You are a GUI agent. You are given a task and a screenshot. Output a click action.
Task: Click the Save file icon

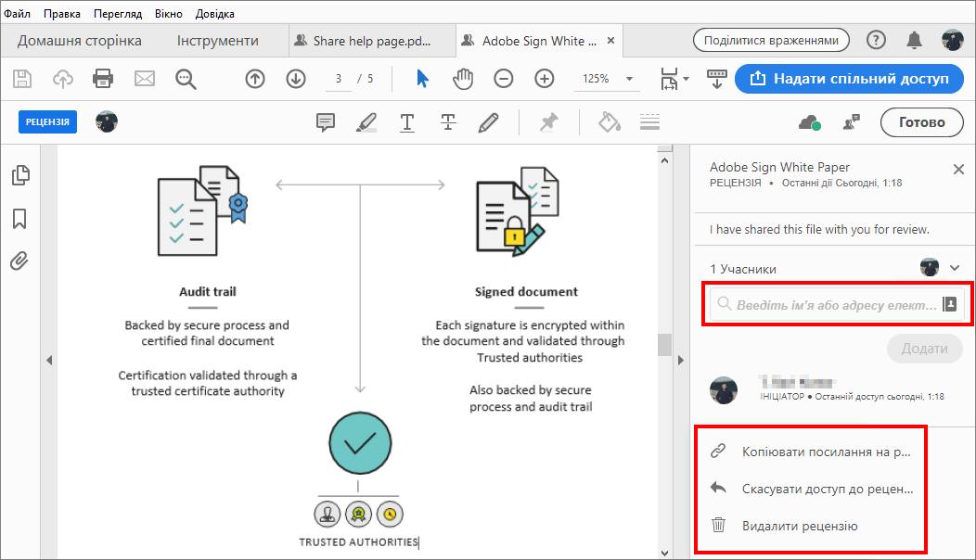(22, 79)
